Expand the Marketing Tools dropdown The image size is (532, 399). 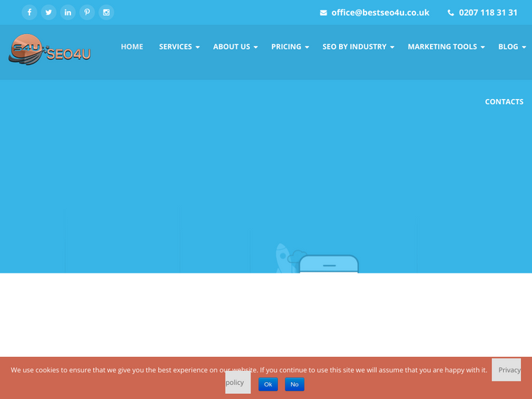(x=446, y=47)
